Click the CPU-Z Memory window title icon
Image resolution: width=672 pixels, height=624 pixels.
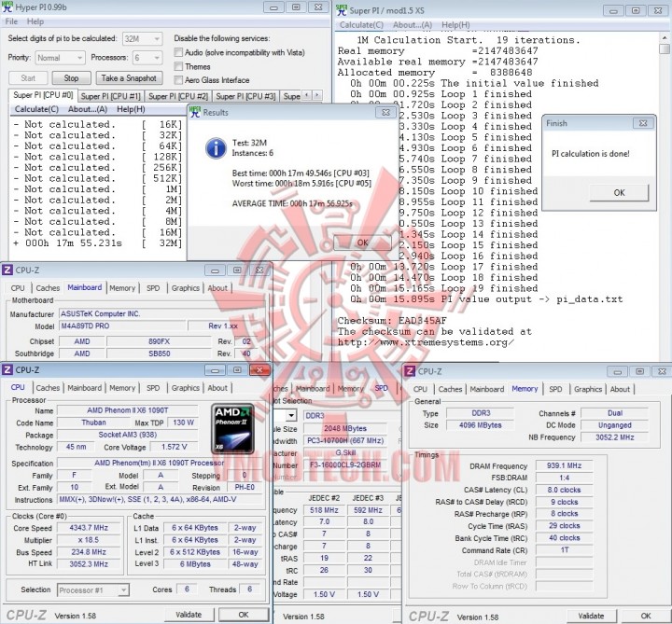point(410,371)
